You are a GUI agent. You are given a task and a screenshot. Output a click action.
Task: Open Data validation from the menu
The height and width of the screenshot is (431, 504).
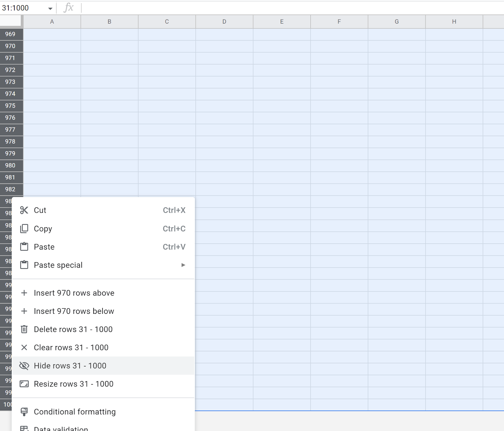[60, 428]
